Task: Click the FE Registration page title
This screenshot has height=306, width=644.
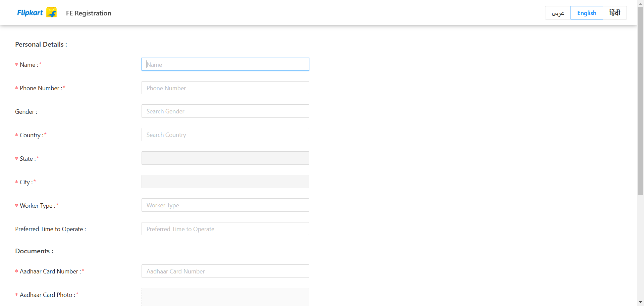Action: click(89, 13)
